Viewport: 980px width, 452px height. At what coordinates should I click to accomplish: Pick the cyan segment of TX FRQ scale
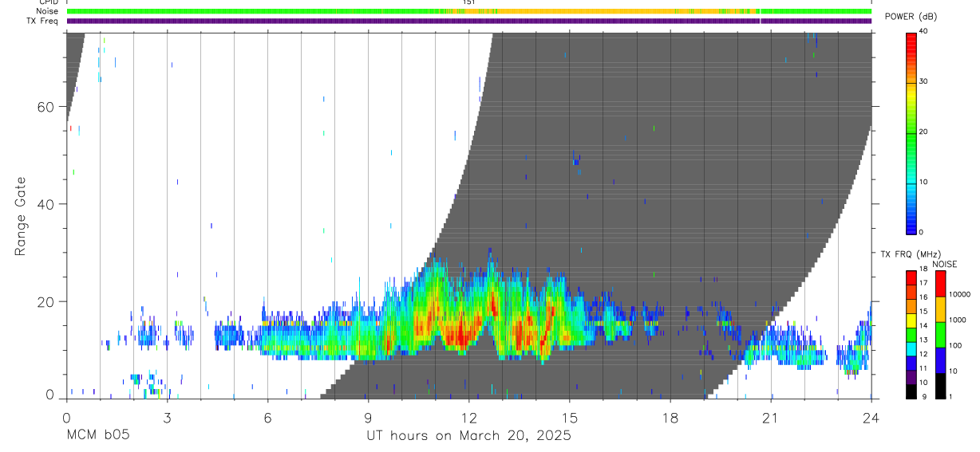pyautogui.click(x=911, y=349)
